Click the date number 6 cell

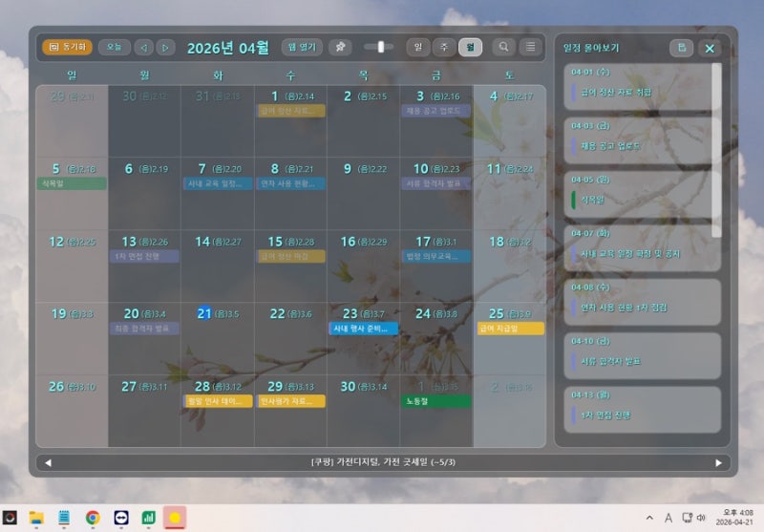(129, 168)
